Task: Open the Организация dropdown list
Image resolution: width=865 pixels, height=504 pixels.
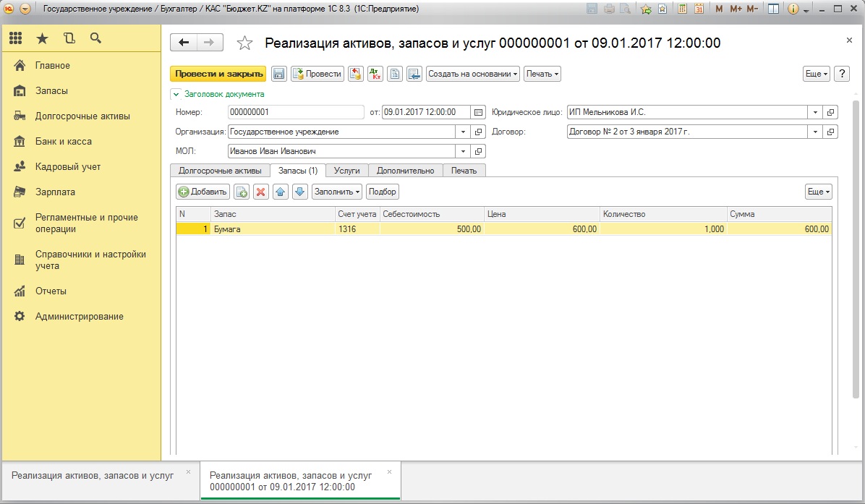Action: tap(464, 132)
